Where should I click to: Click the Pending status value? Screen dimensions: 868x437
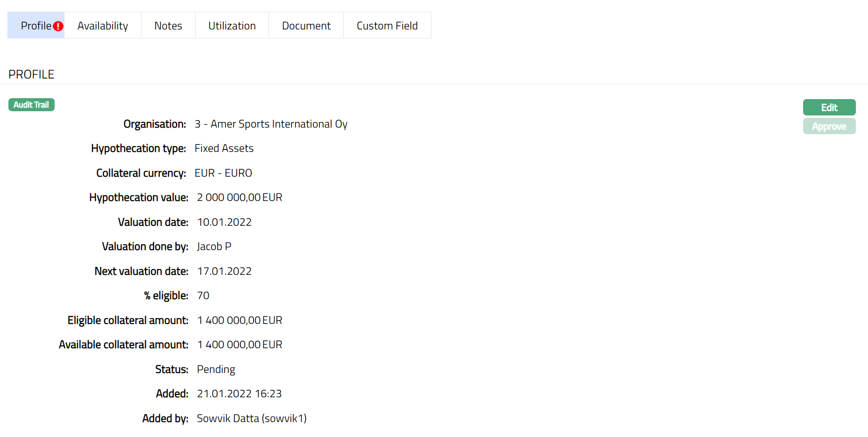[216, 369]
